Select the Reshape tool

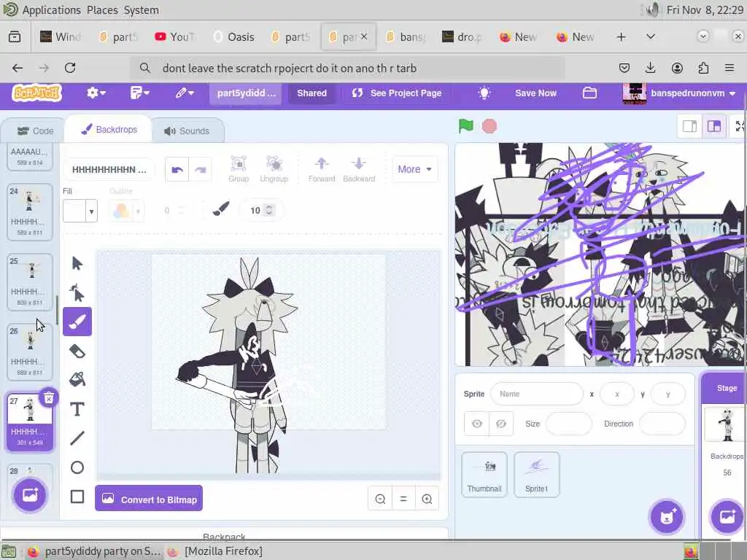77,293
